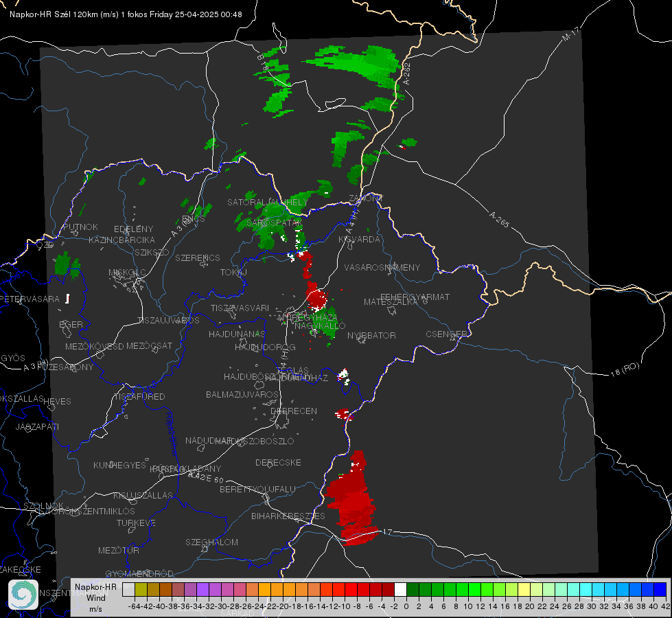The width and height of the screenshot is (672, 618).
Task: Click the pale yellow swatch above 18
Action: [524, 589]
